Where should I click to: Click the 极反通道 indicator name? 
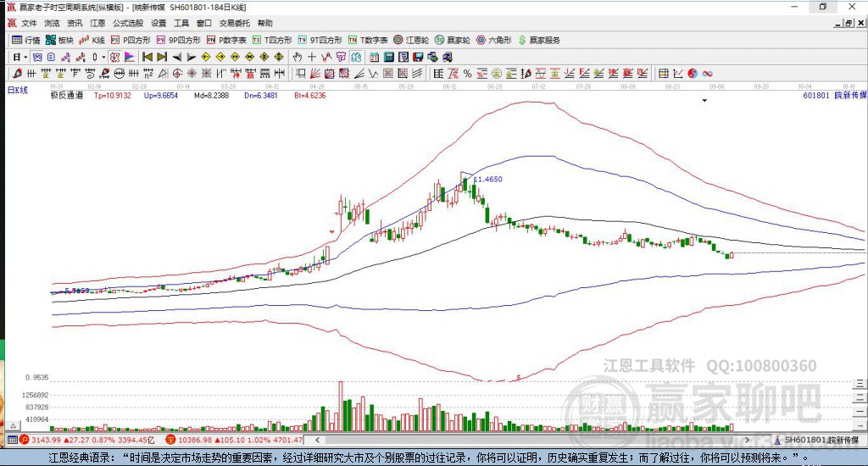pos(67,95)
